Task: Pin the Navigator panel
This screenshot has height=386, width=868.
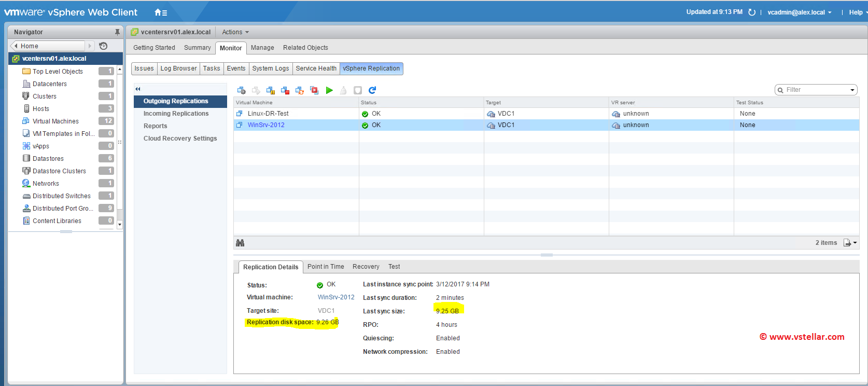Action: (x=117, y=32)
